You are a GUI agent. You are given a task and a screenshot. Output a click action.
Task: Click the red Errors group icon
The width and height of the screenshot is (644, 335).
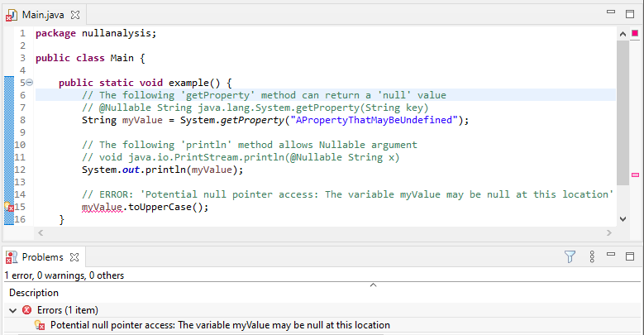tap(26, 310)
